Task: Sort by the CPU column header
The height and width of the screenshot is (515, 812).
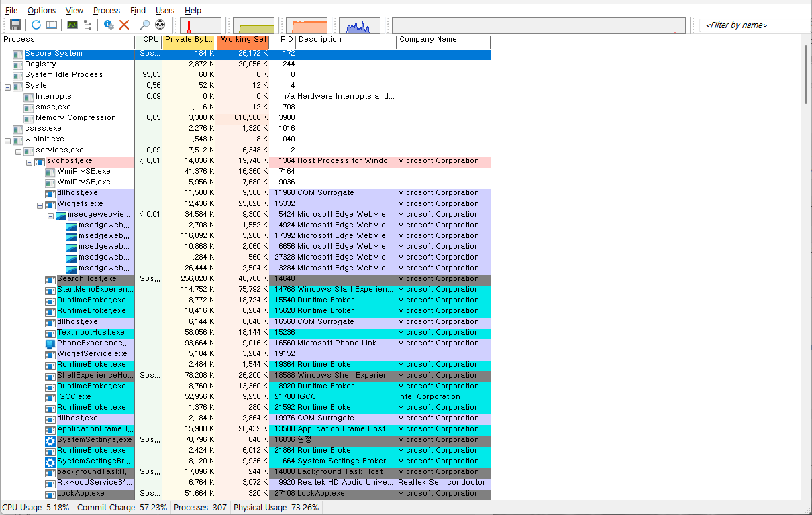Action: point(148,40)
